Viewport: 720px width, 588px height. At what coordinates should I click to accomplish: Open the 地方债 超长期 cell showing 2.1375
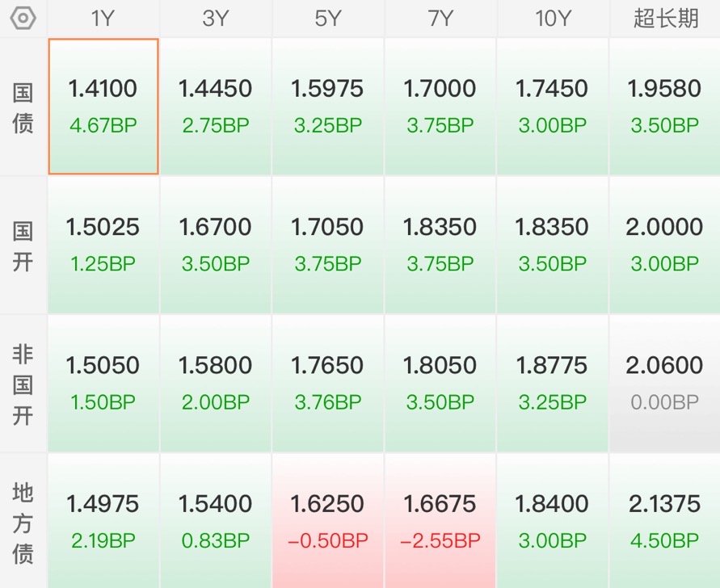pyautogui.click(x=665, y=522)
